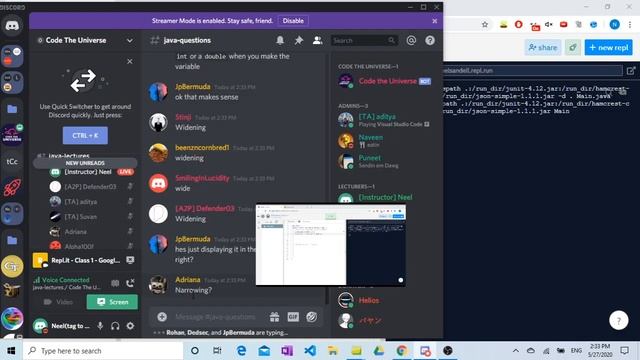Open [TA] aditya in member list

(384, 120)
